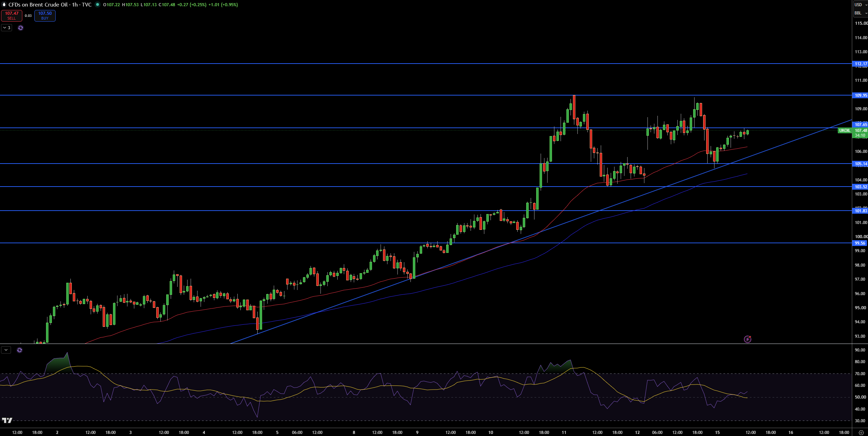This screenshot has width=868, height=436.
Task: Select the 101.83 horizontal line price label
Action: tap(860, 211)
